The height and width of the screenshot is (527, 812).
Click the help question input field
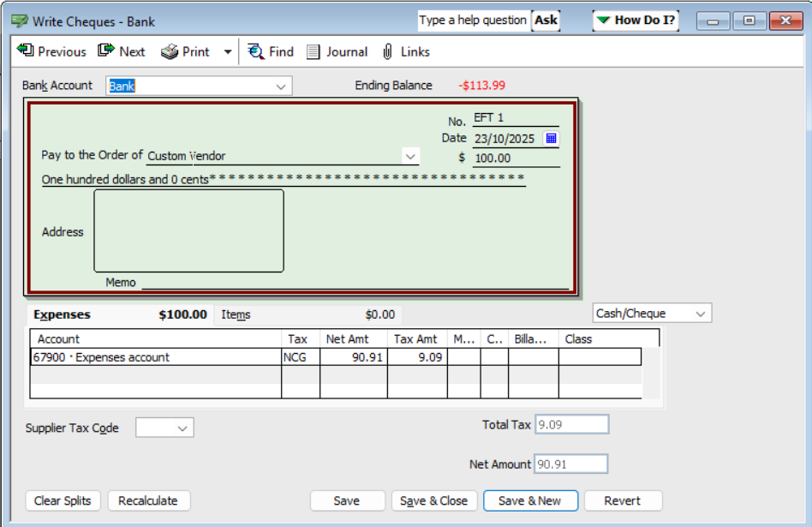[x=474, y=21]
